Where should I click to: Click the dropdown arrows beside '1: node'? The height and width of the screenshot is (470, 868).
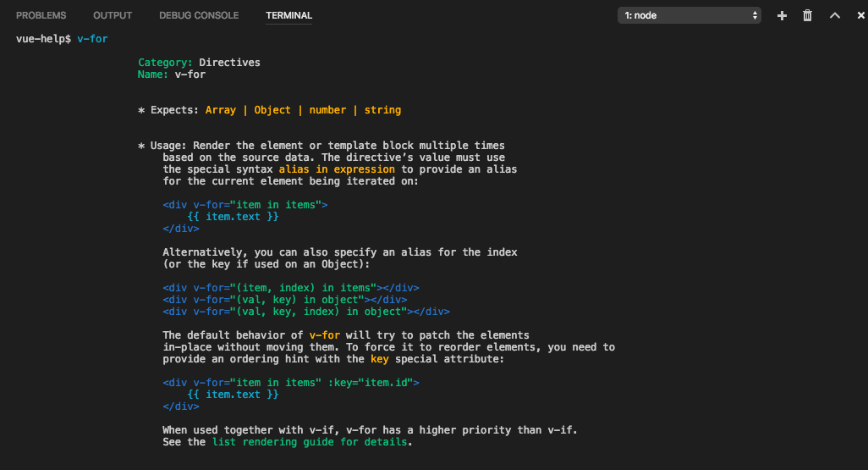(755, 15)
